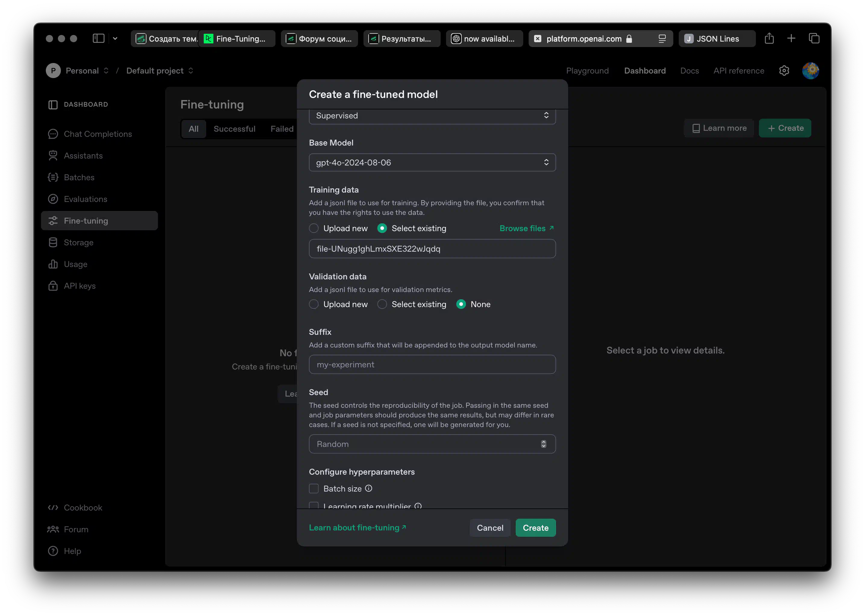
Task: Cancel the fine-tuned model dialog
Action: (490, 528)
